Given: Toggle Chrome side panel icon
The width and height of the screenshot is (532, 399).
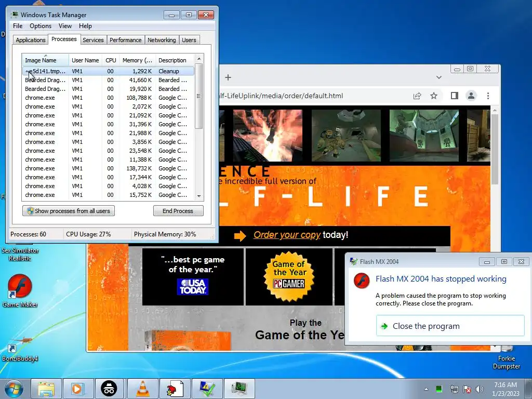Looking at the screenshot, I should click(454, 96).
